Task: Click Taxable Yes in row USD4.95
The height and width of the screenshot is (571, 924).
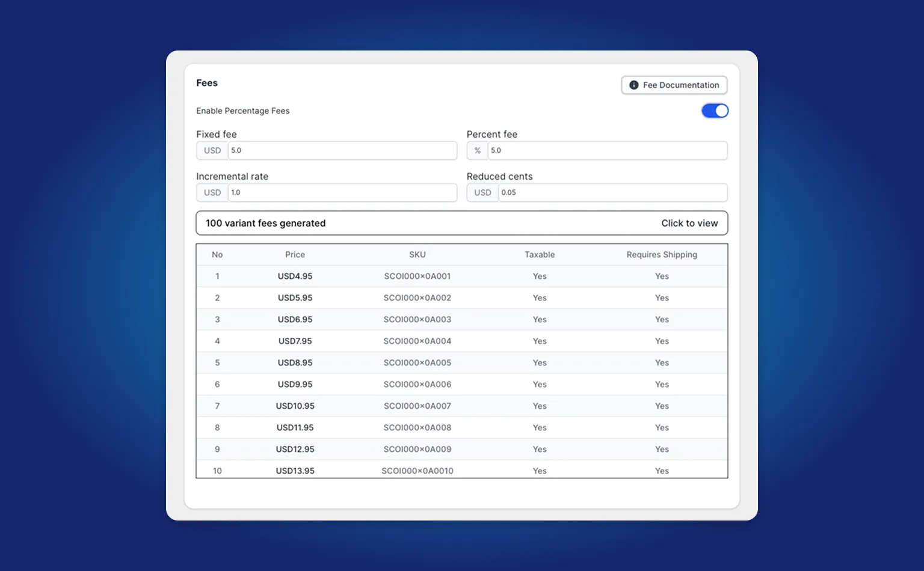Action: pyautogui.click(x=540, y=276)
